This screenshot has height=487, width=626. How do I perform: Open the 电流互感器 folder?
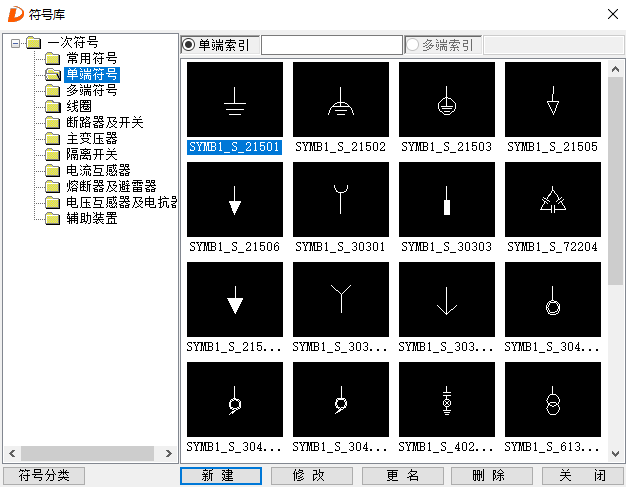click(x=98, y=170)
